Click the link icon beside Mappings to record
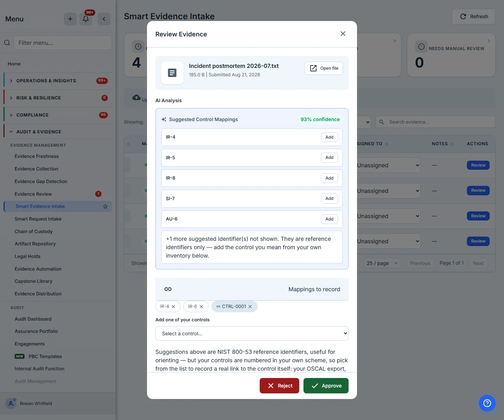 168,289
